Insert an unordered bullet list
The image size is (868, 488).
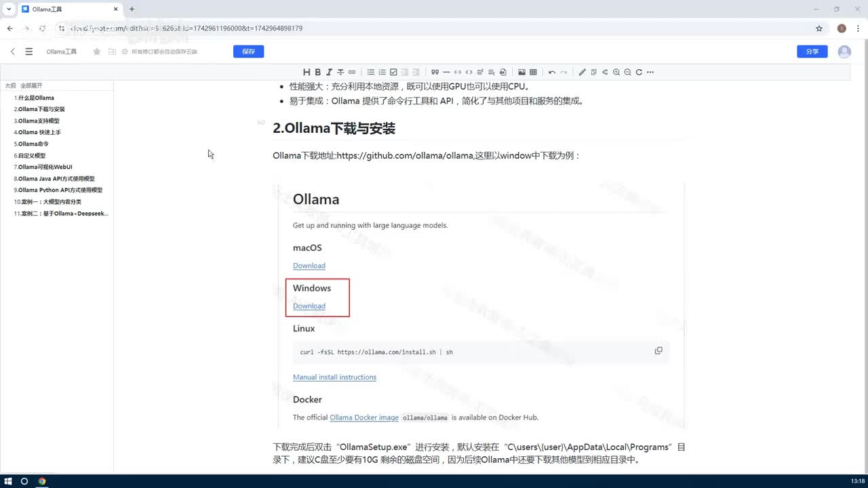coord(371,72)
